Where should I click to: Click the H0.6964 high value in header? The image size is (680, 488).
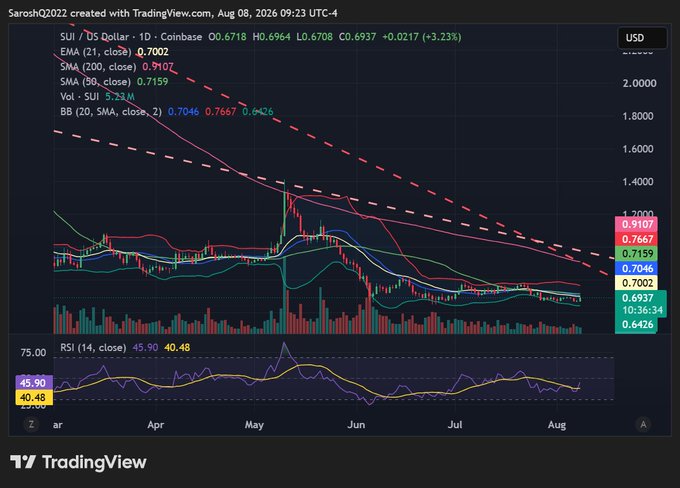pos(271,37)
